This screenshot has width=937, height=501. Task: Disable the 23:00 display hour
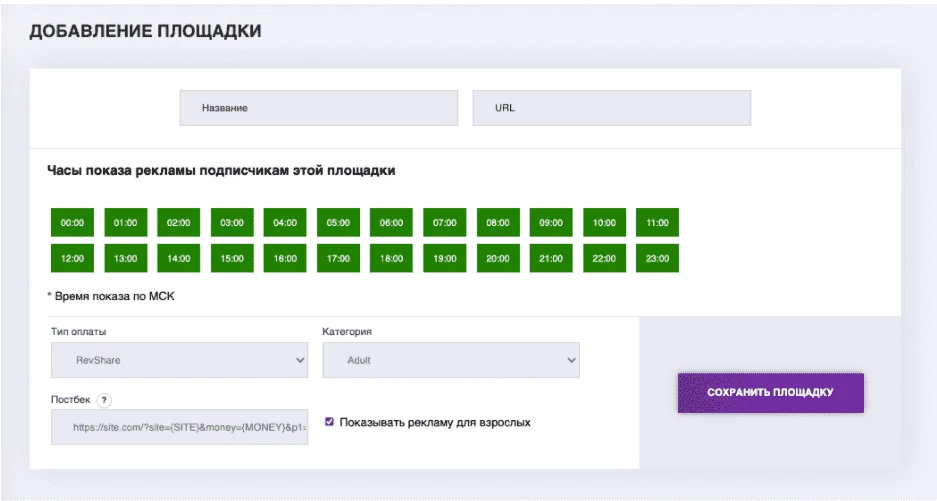pyautogui.click(x=657, y=258)
